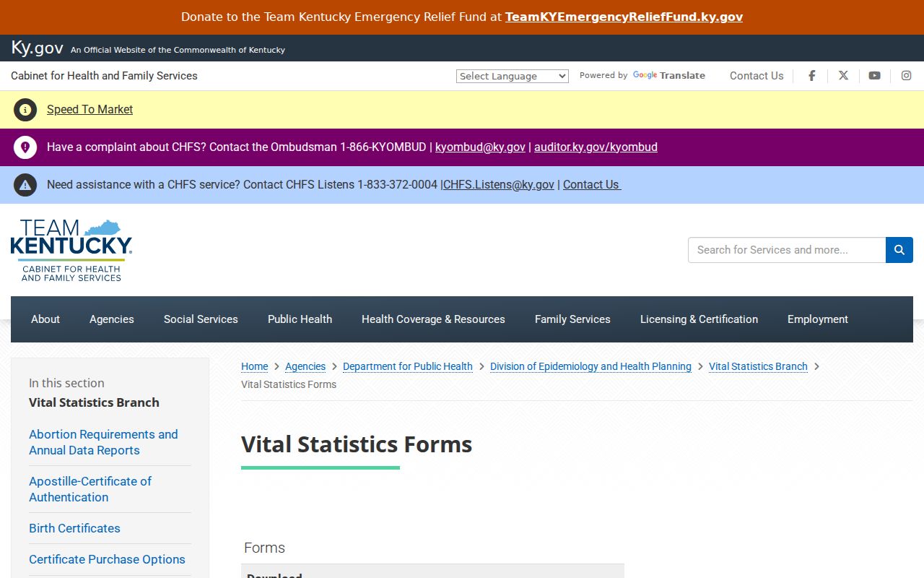Click the CHFS.Listens@ky.gov email link
The height and width of the screenshot is (578, 924).
pos(499,185)
